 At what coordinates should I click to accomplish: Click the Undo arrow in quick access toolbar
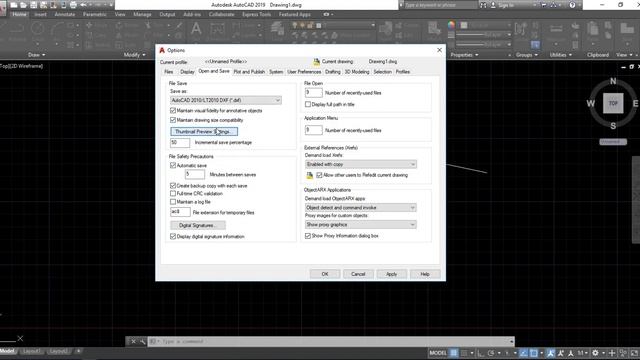[x=83, y=5]
